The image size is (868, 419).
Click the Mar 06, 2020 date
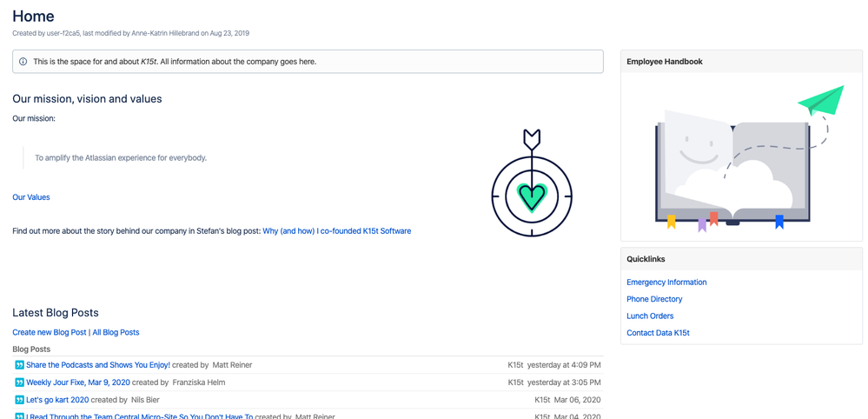578,400
